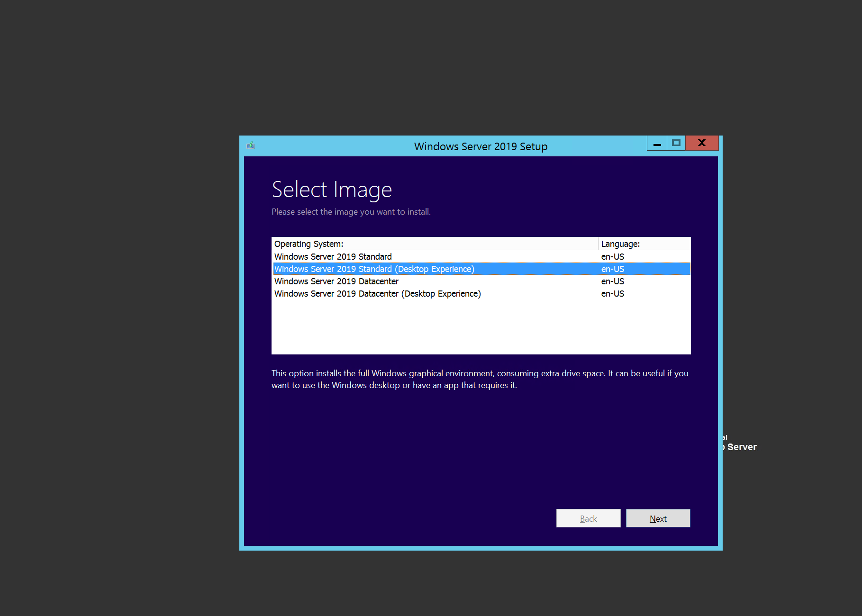Click the "Please select the image" instruction text

(351, 212)
